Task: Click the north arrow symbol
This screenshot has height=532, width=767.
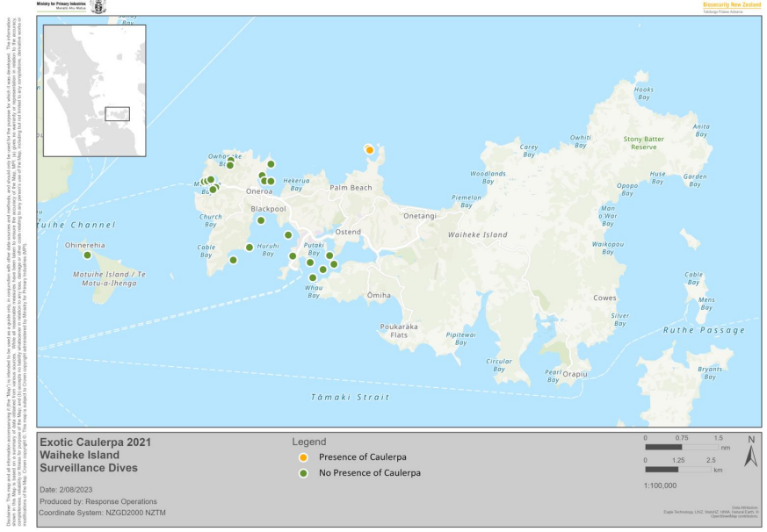Action: pyautogui.click(x=751, y=452)
